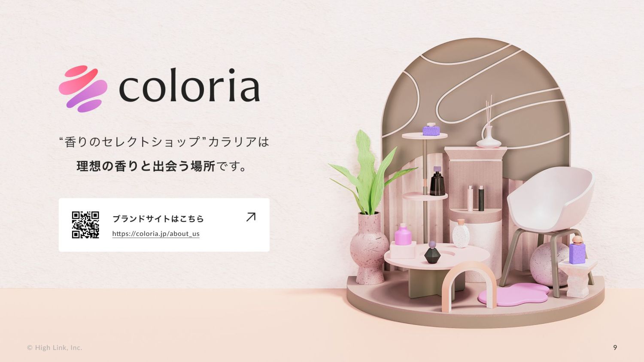Click the ブランドサイトはこちら label

pos(158,219)
